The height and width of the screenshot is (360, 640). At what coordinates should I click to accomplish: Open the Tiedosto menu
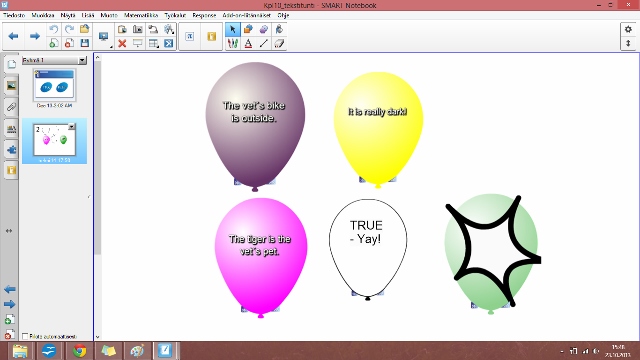[x=14, y=15]
